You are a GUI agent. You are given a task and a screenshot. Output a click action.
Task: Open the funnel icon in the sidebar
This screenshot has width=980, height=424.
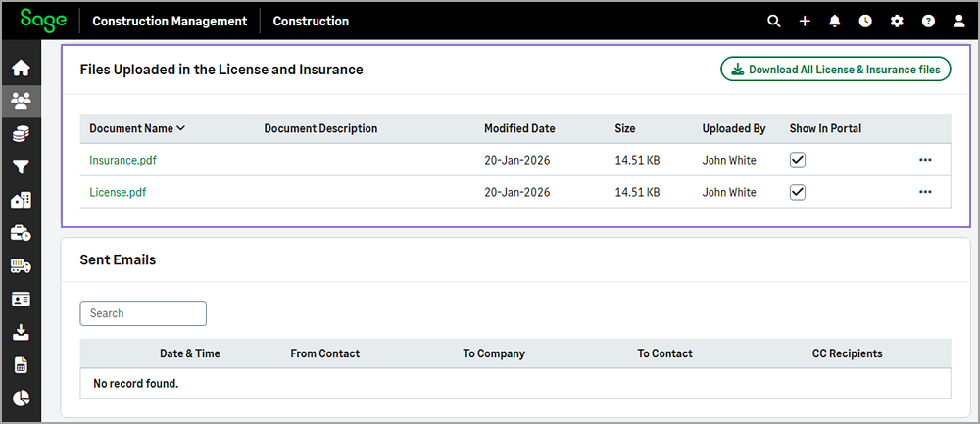(21, 167)
